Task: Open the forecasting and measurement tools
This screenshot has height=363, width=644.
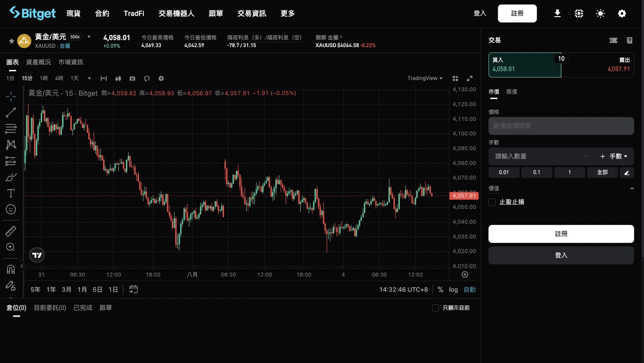Action: point(11,161)
